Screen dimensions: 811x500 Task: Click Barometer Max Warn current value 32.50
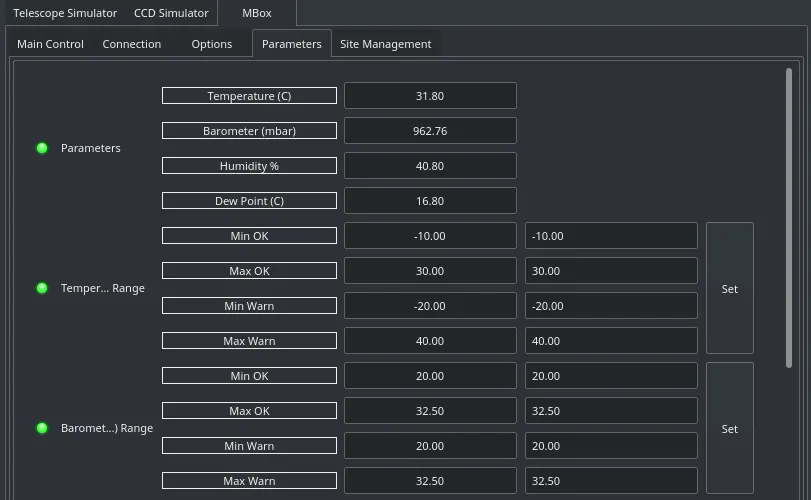(x=430, y=481)
